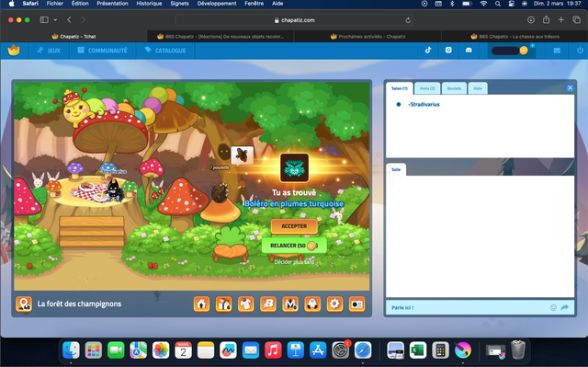
Task: Open Excel from the Dock
Action: [x=418, y=350]
